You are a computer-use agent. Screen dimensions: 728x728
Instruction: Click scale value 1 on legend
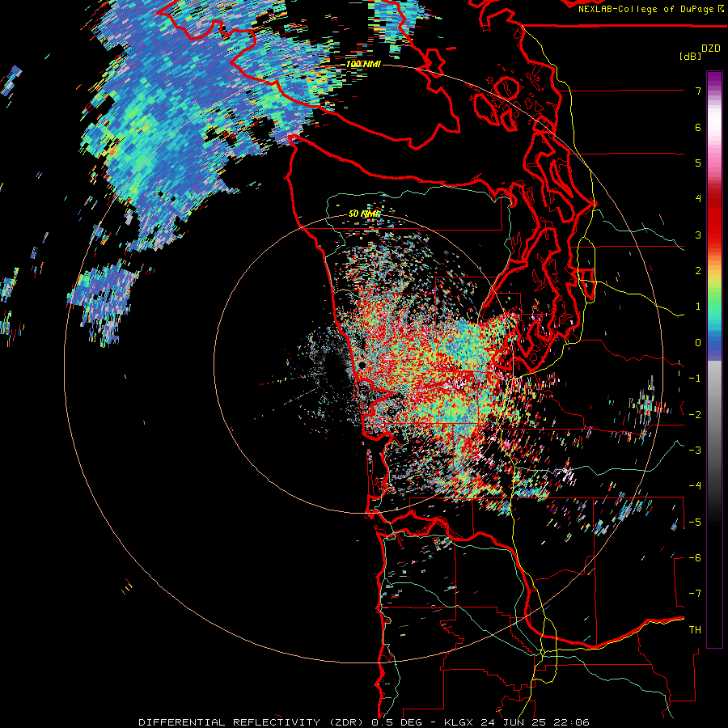coord(698,307)
